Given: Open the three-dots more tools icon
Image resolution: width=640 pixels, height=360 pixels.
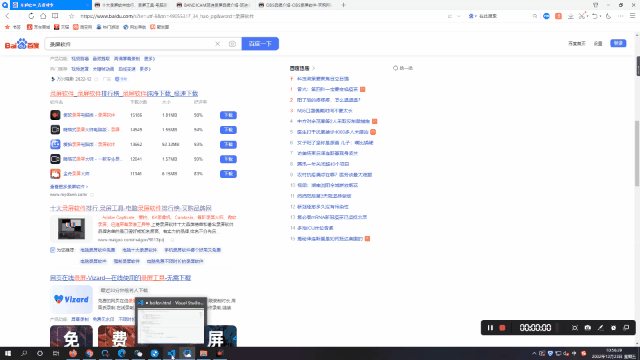Looking at the screenshot, I should point(620,16).
